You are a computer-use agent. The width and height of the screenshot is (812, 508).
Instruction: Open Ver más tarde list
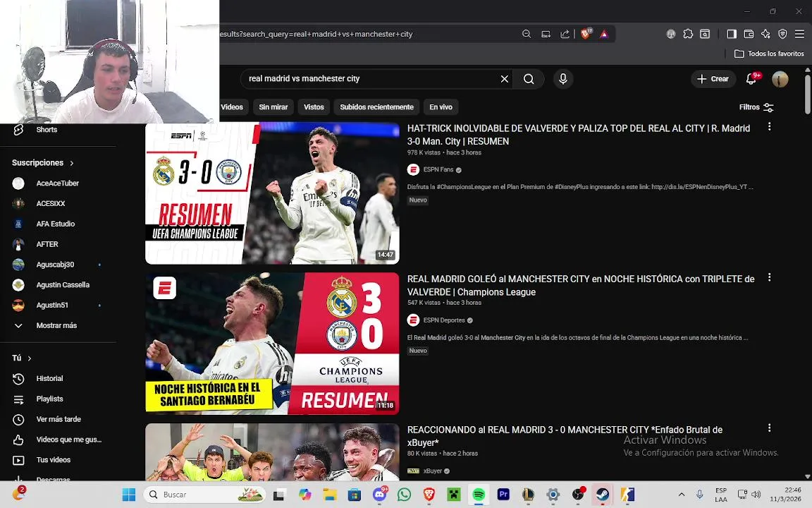(58, 419)
